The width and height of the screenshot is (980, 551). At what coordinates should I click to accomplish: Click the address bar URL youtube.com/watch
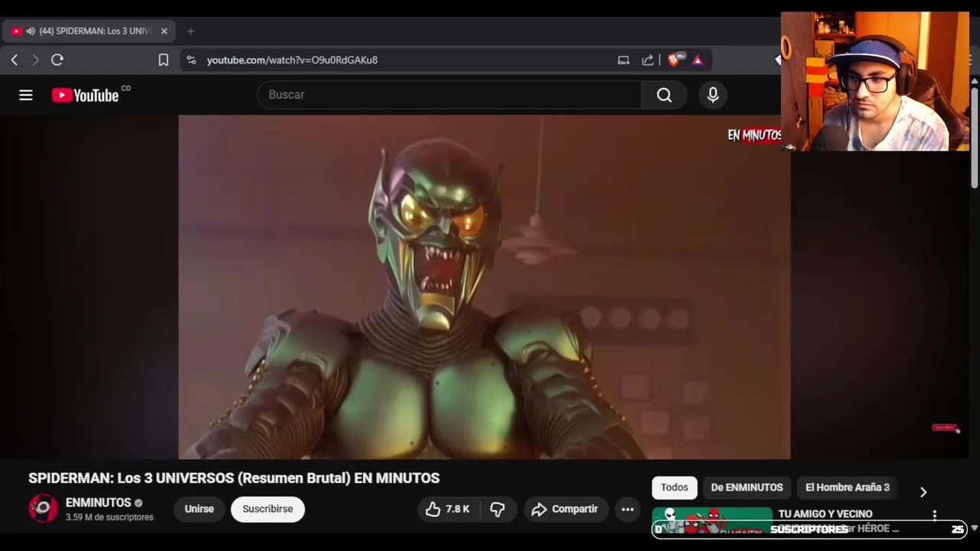pyautogui.click(x=292, y=60)
